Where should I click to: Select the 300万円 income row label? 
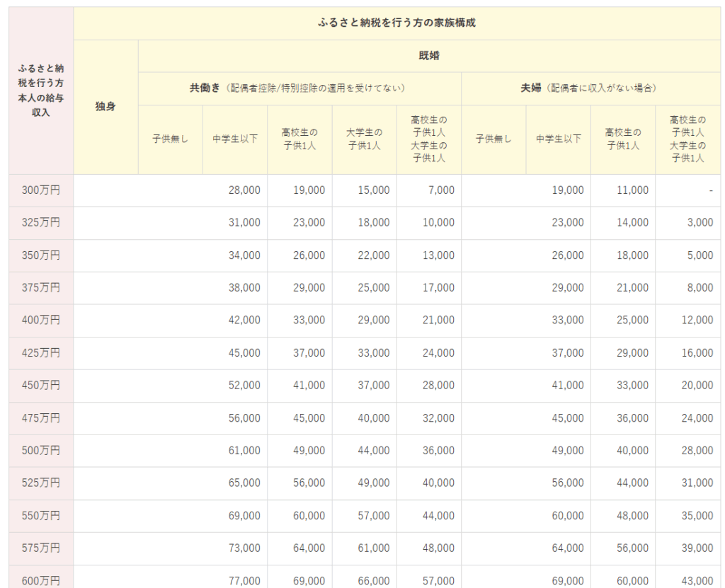tap(41, 190)
